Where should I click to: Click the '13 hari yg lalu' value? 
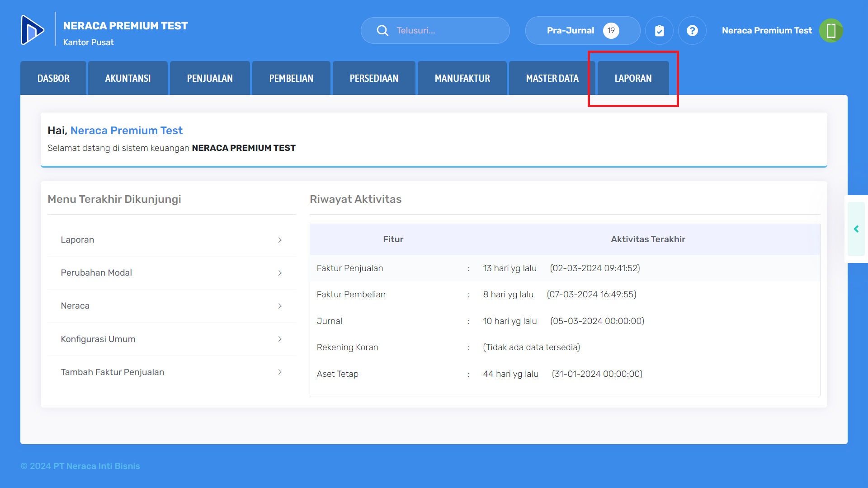point(509,268)
